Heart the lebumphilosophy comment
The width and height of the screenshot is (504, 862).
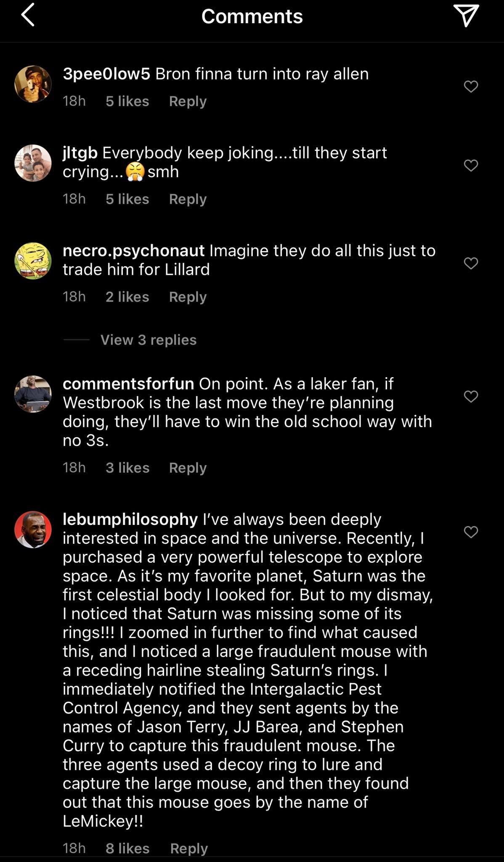471,532
